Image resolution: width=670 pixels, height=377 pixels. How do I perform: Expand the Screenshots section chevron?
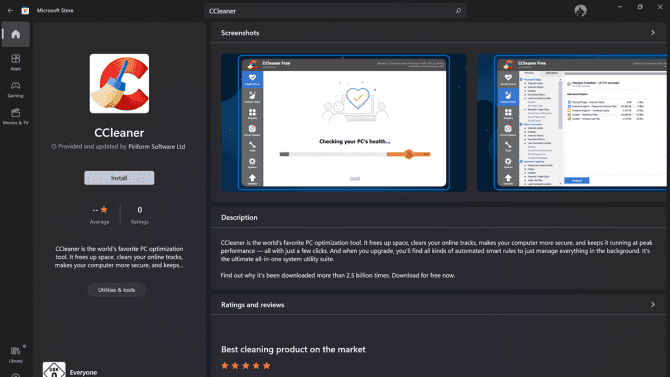tap(652, 33)
